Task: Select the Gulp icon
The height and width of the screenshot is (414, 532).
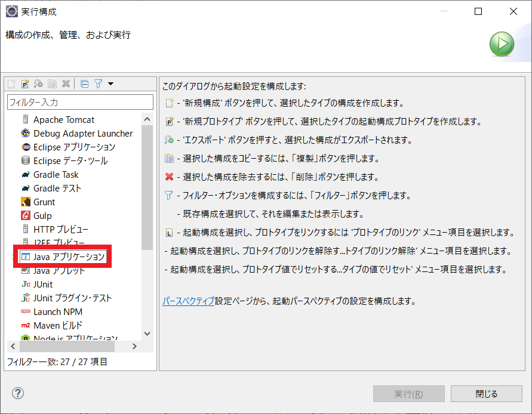Action: (26, 215)
